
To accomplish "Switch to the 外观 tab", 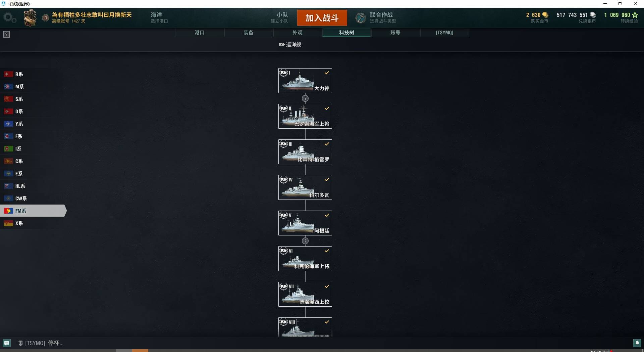I will coord(298,33).
